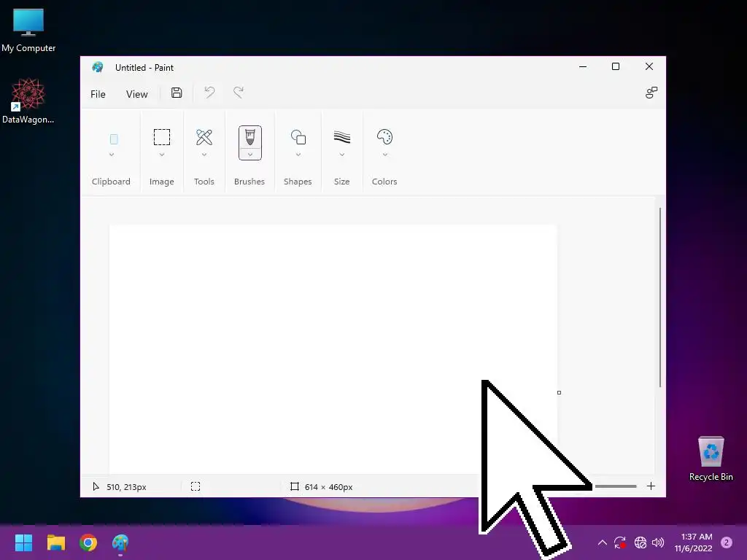Click the Size group label

click(x=341, y=182)
